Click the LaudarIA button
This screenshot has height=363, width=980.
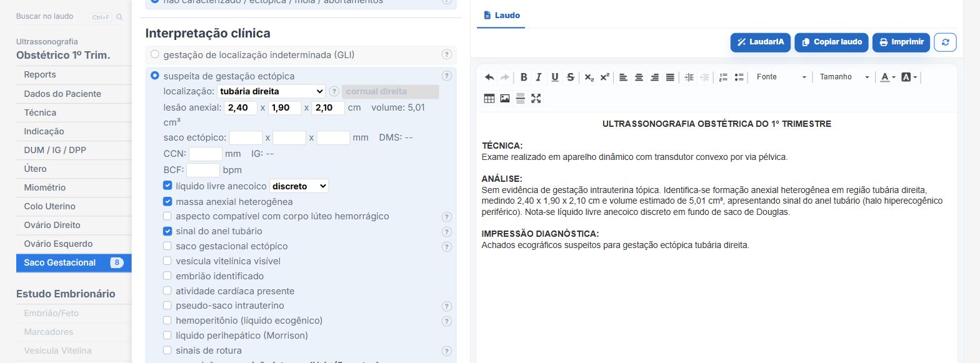761,42
